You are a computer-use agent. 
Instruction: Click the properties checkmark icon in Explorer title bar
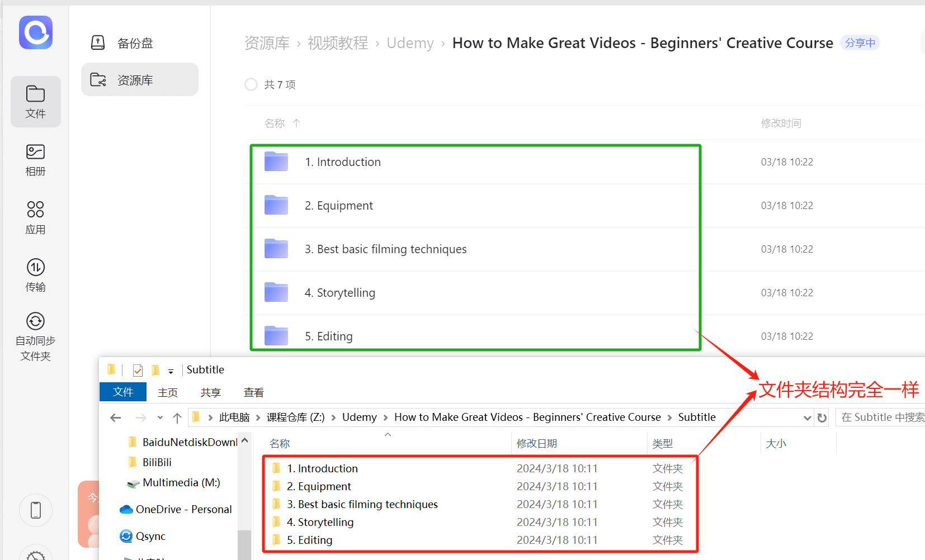138,370
